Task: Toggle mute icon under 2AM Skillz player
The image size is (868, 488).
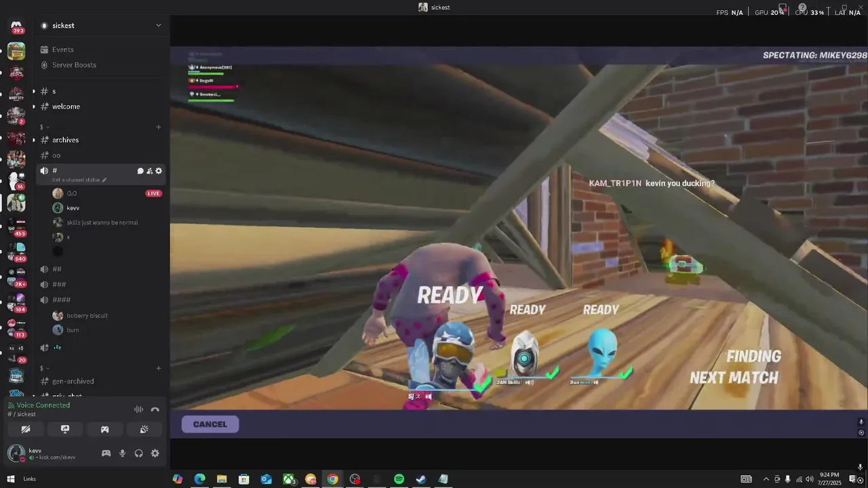Action: [x=530, y=382]
